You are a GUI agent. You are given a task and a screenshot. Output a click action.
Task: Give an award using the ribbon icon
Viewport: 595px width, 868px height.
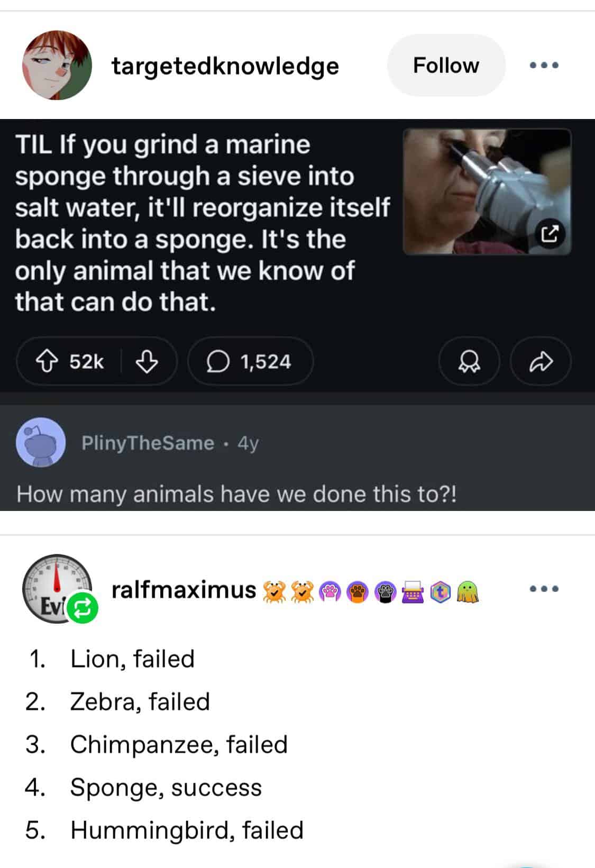pos(469,361)
